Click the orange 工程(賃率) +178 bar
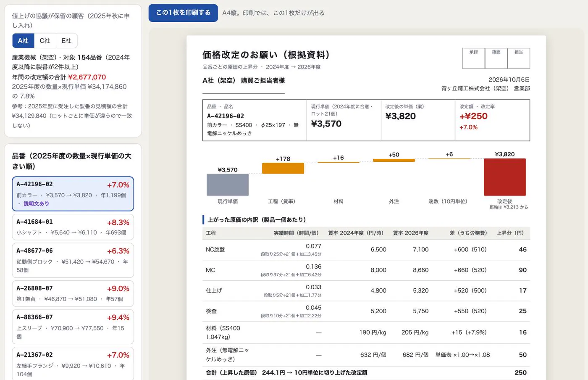Screen dimensions: 588x380 click(283, 168)
